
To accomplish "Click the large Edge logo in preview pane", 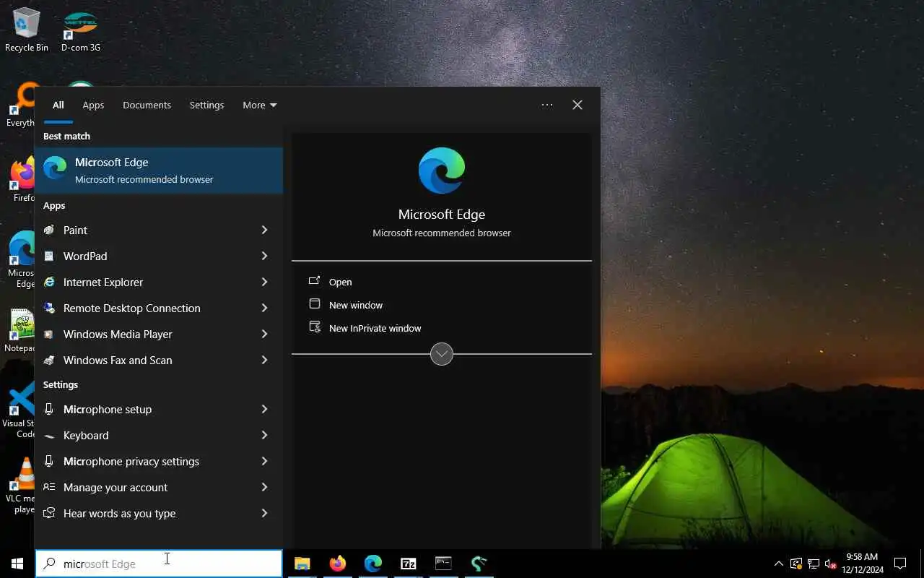I will [442, 171].
